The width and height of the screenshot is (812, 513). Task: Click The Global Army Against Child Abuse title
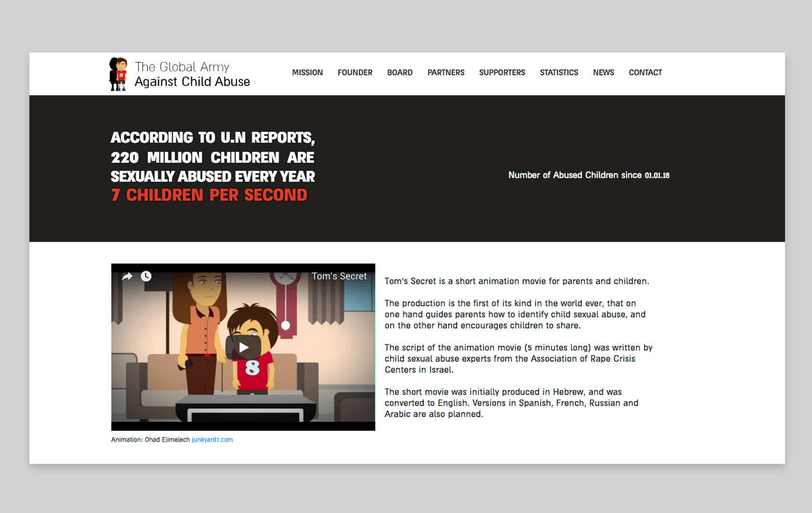[192, 74]
